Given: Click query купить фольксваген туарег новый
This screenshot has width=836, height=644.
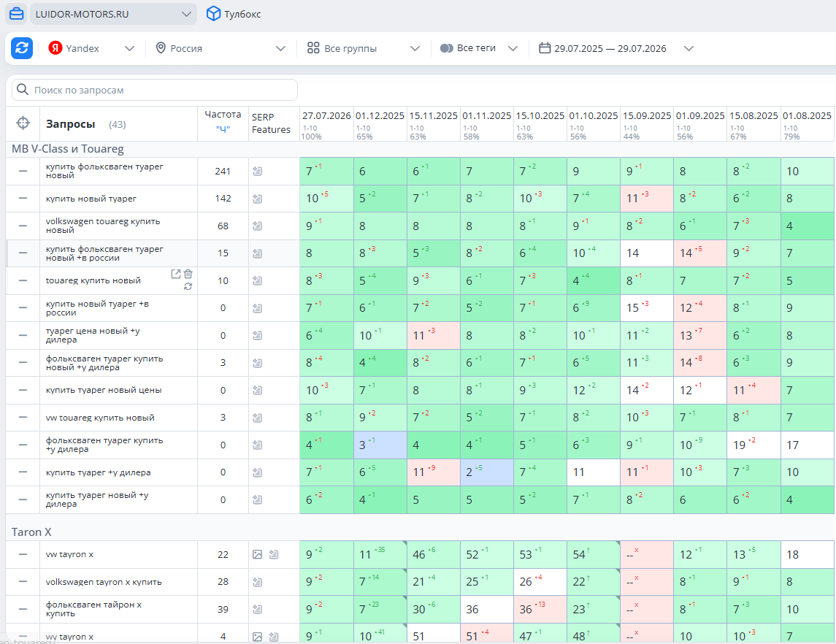Looking at the screenshot, I should [104, 171].
